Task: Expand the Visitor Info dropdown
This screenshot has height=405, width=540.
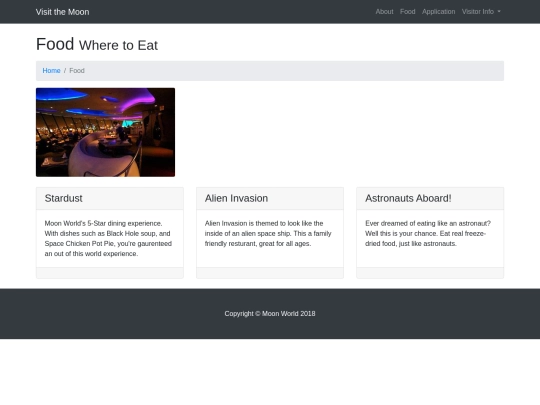Action: click(x=481, y=12)
